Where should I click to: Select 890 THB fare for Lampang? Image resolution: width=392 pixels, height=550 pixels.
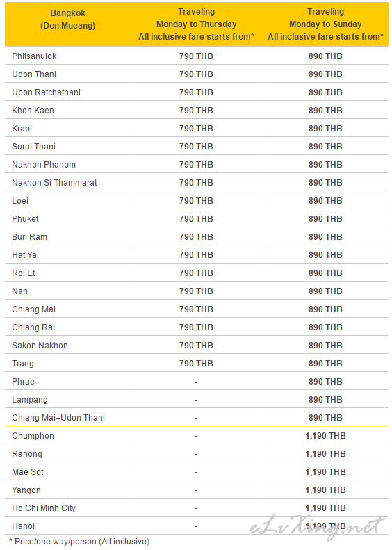[326, 400]
